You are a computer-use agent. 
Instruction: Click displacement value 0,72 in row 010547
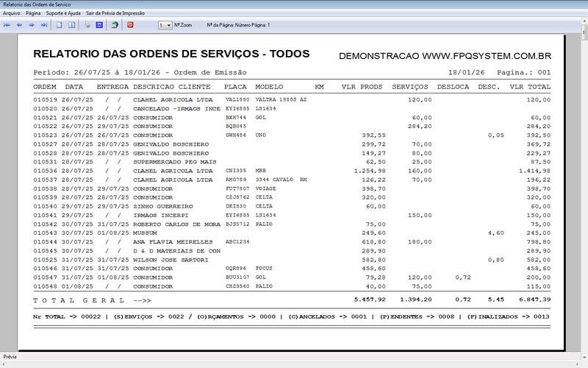463,277
